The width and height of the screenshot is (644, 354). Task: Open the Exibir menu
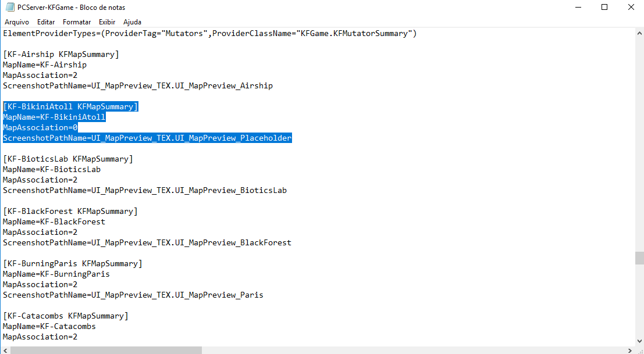pos(107,22)
